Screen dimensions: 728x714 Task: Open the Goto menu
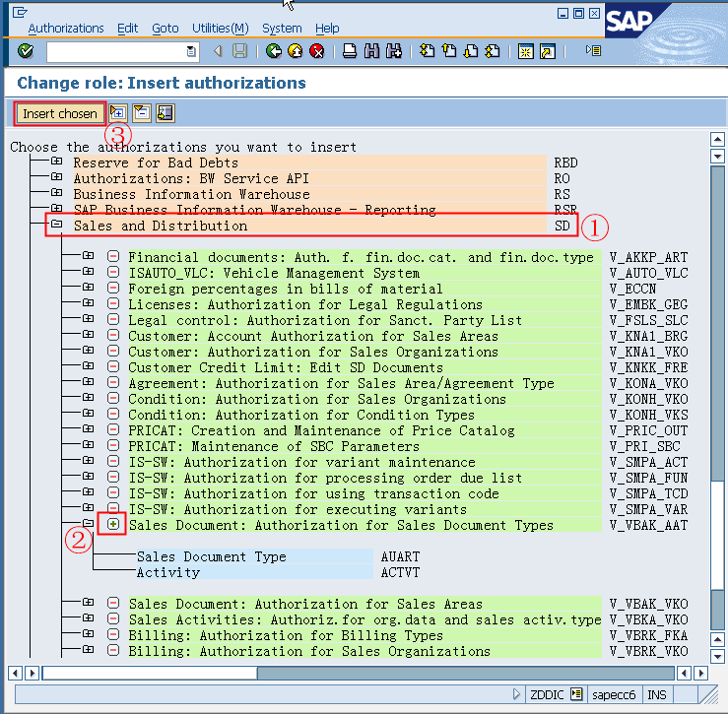tap(165, 29)
